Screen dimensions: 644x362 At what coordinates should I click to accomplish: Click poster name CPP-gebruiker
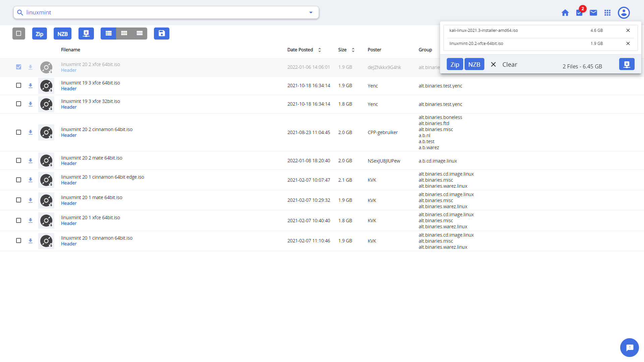point(383,132)
